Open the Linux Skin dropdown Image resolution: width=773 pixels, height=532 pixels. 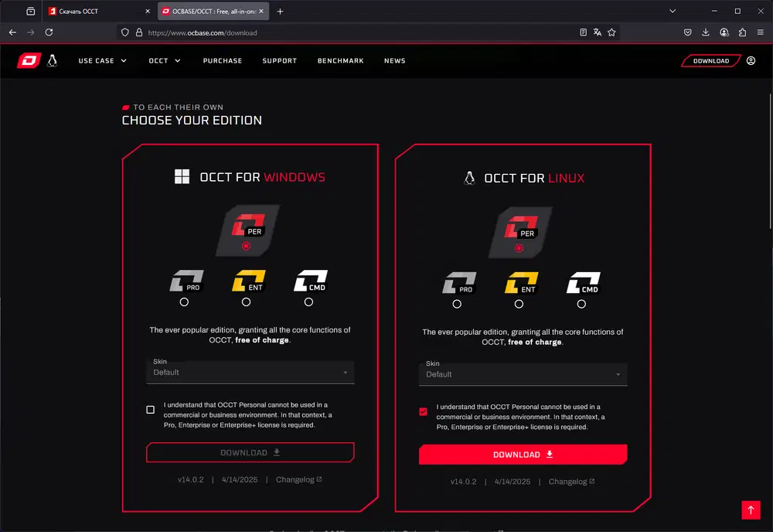523,373
